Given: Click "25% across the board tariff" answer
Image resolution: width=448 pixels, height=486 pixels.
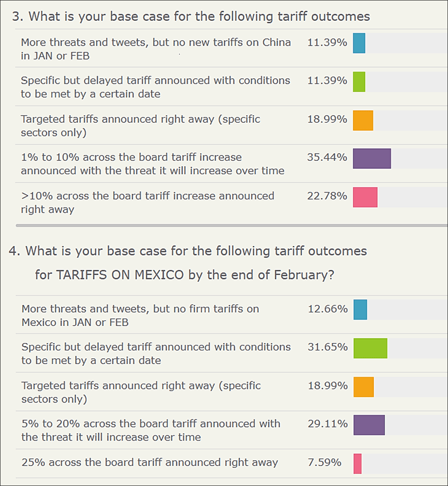Looking at the screenshot, I should coord(149,462).
